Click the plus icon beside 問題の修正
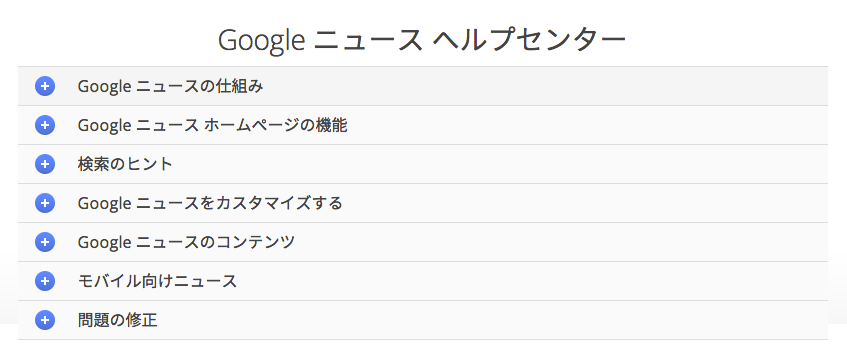Viewport: 847px width, 361px height. 45,320
